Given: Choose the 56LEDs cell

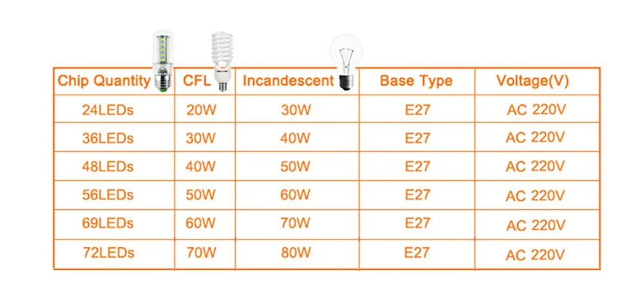Looking at the screenshot, I should tap(108, 194).
